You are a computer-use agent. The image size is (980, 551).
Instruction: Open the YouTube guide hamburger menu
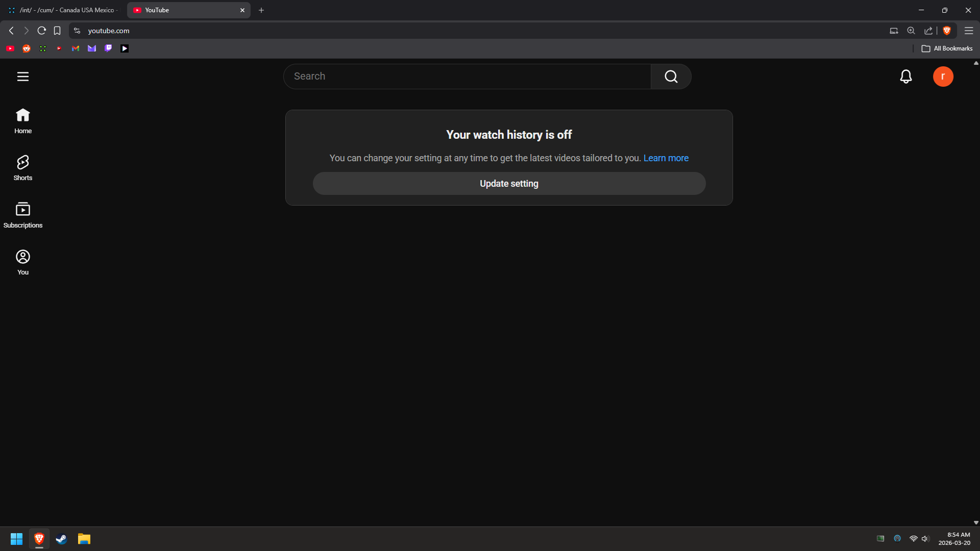22,77
